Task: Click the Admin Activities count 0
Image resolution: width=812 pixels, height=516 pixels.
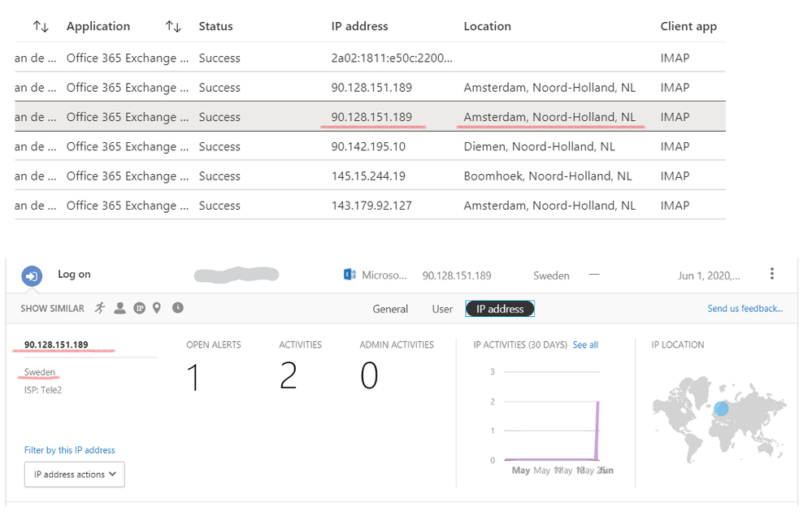Action: pyautogui.click(x=369, y=375)
